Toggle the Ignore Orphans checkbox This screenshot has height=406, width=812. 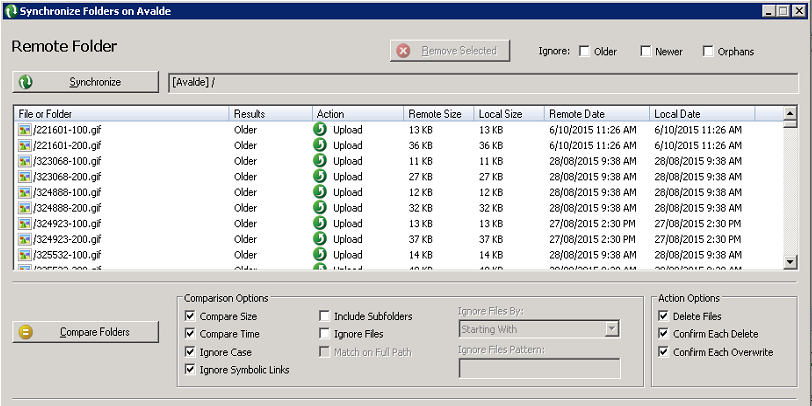click(x=708, y=51)
